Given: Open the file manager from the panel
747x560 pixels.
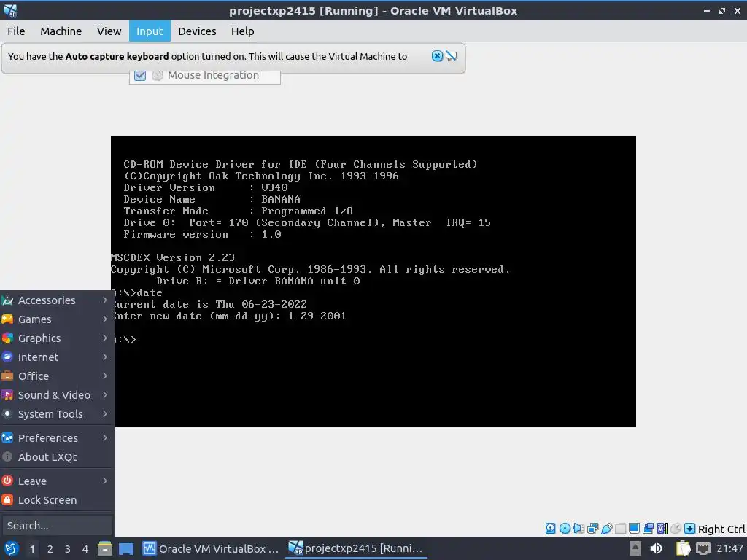Looking at the screenshot, I should click(105, 548).
